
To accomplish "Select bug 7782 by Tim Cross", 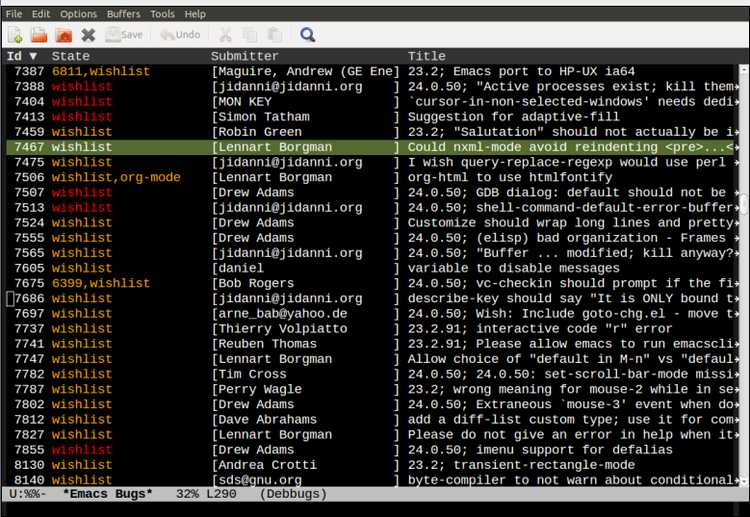I will click(372, 374).
